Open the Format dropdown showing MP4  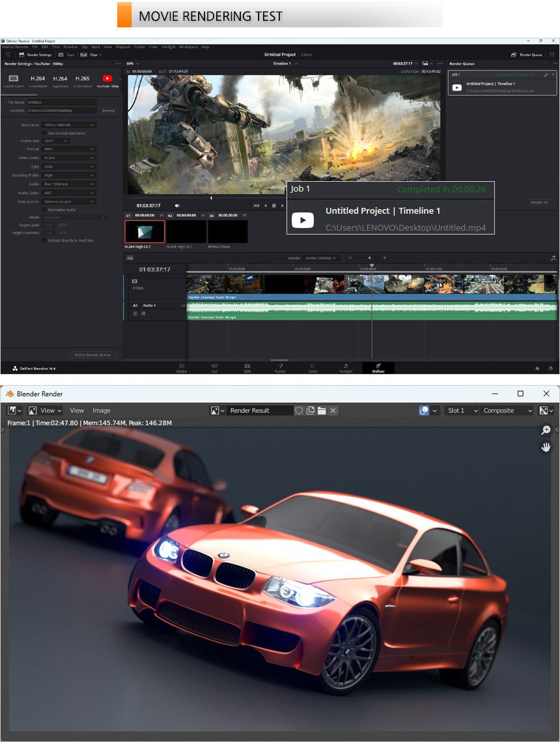point(69,149)
